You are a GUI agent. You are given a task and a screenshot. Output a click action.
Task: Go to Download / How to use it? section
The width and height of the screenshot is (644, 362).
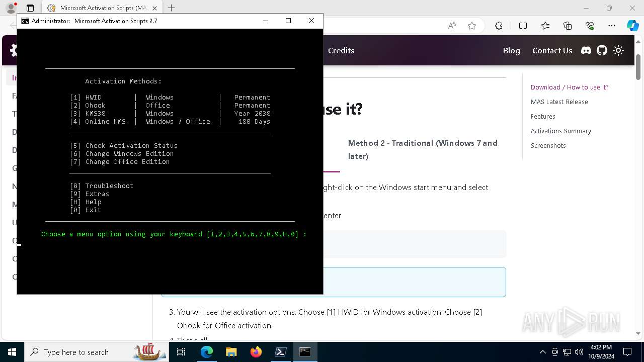click(x=570, y=87)
